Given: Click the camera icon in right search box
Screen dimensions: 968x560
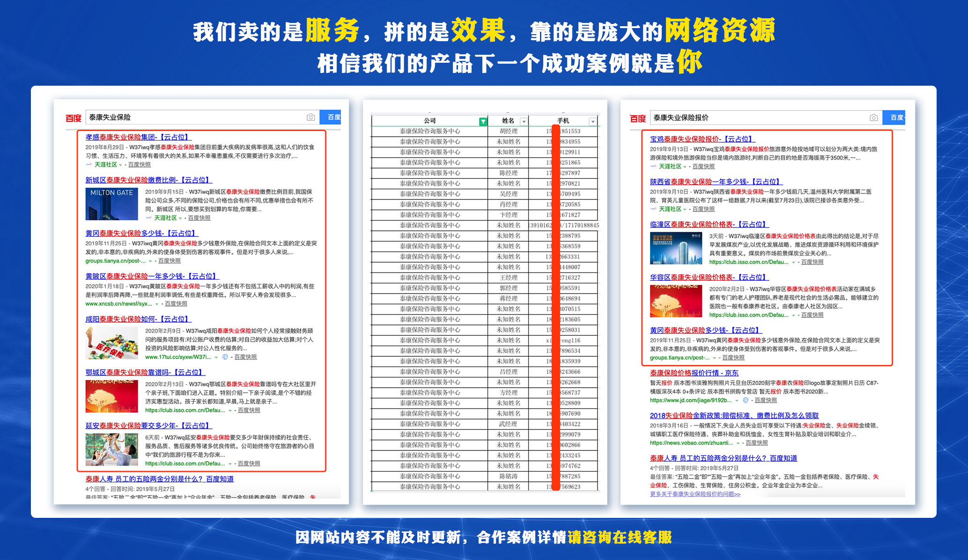Looking at the screenshot, I should [x=873, y=118].
